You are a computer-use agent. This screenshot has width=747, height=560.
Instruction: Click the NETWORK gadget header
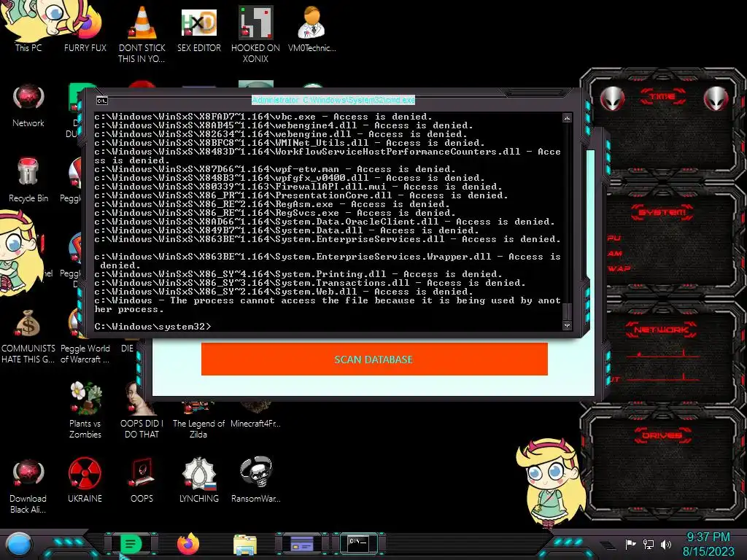tap(661, 329)
